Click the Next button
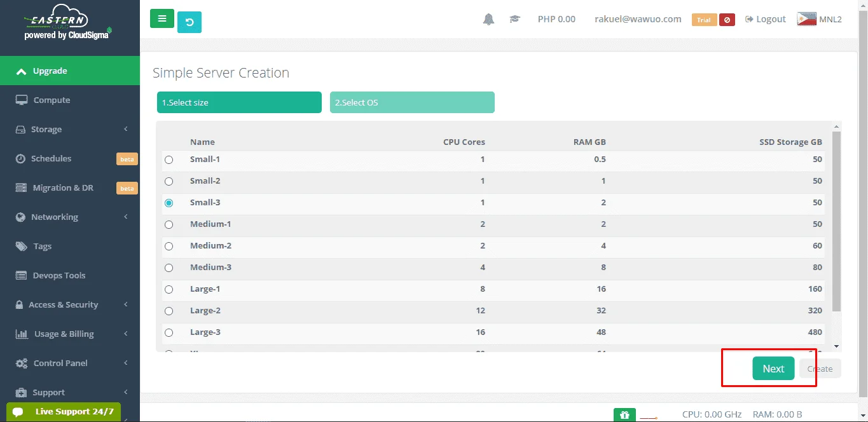Image resolution: width=868 pixels, height=422 pixels. click(773, 369)
